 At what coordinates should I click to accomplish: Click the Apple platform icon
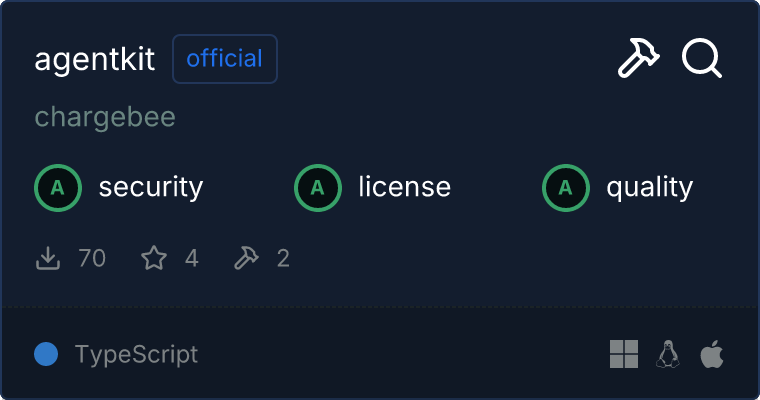tap(711, 354)
